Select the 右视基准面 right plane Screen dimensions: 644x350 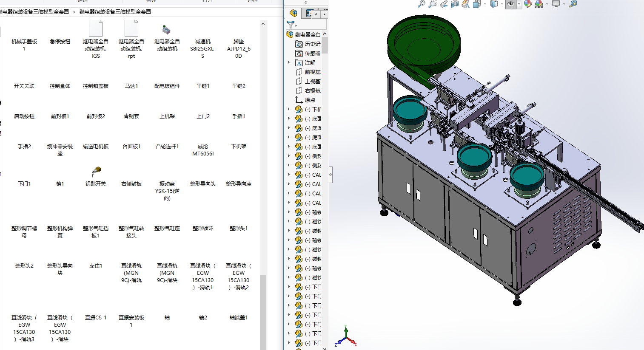308,90
